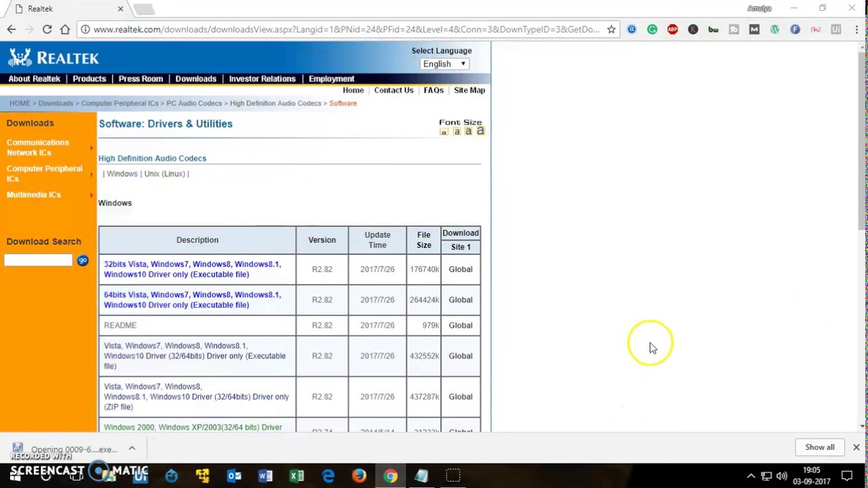Go back with the browser back arrow
Image resolution: width=868 pixels, height=488 pixels.
[x=12, y=29]
